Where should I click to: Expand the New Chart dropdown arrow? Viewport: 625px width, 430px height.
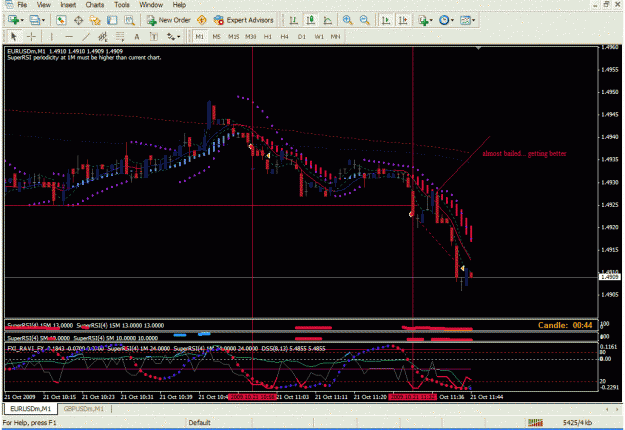coord(22,20)
